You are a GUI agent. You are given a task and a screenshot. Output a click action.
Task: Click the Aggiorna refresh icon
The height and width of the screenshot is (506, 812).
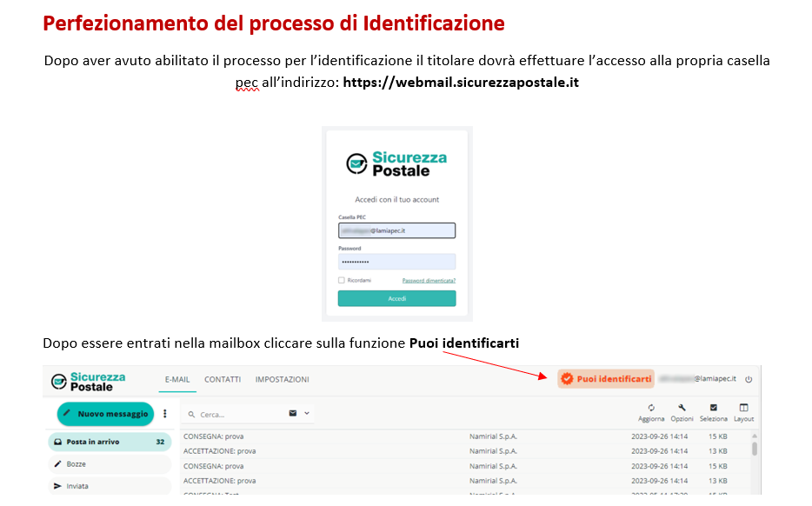(x=651, y=408)
